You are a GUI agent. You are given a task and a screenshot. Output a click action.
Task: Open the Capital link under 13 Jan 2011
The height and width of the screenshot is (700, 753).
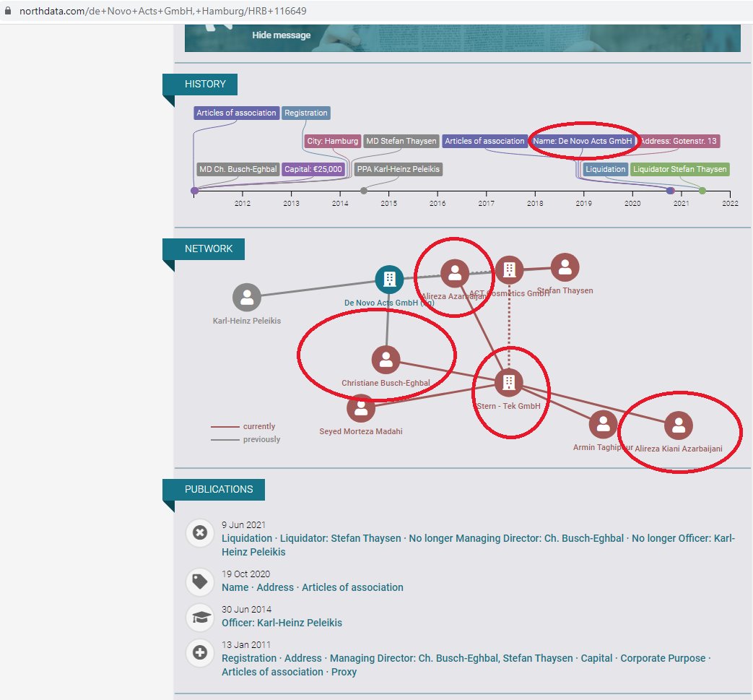[x=596, y=658]
